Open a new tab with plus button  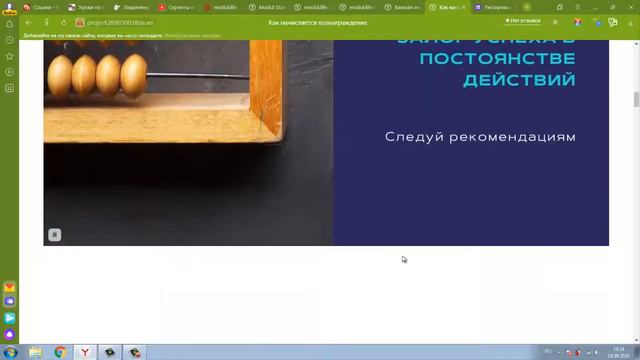(527, 7)
